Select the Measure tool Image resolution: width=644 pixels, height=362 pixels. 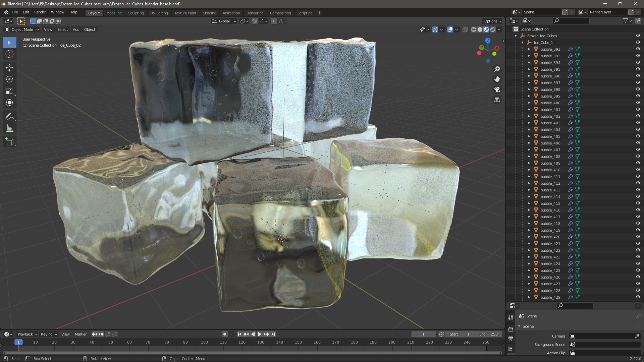tap(9, 128)
